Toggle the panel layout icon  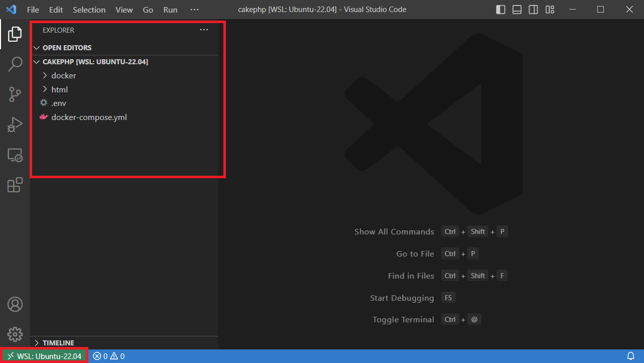tap(517, 9)
